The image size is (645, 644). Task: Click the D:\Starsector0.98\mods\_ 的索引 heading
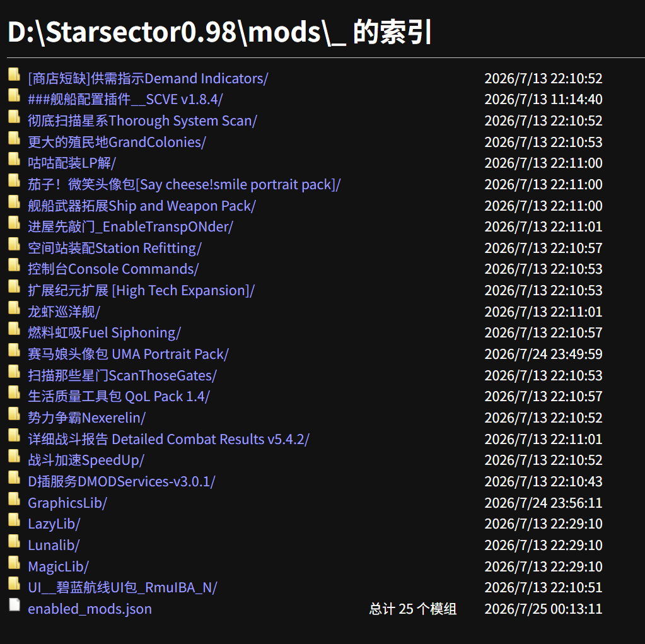tap(219, 32)
